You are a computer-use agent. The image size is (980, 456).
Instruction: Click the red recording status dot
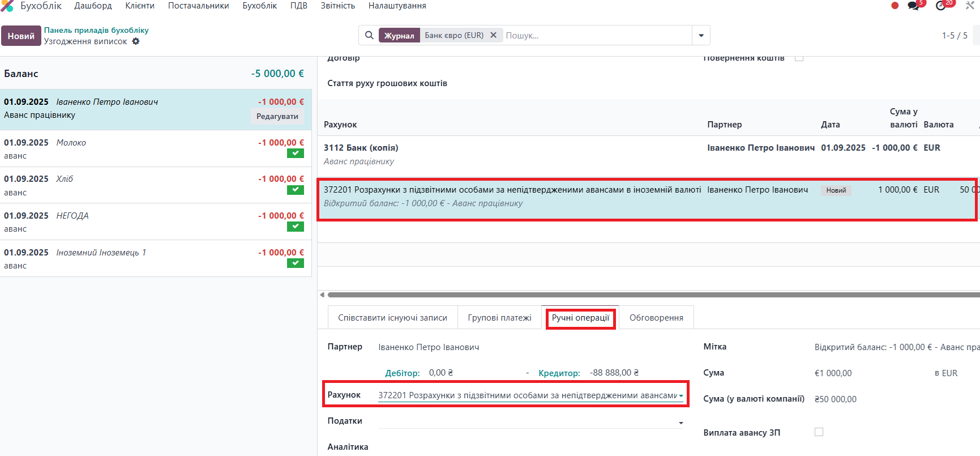(x=895, y=6)
